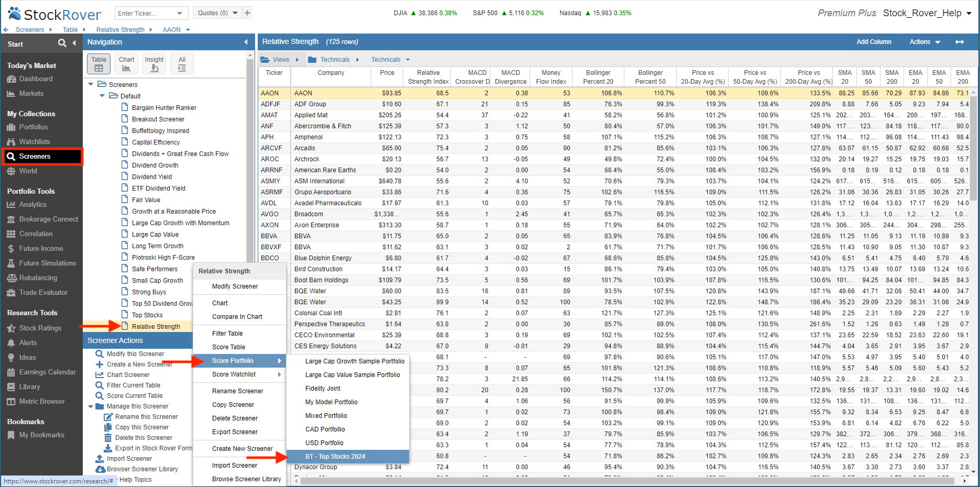This screenshot has height=487, width=980.
Task: Collapse Manage this Screener group
Action: [91, 406]
